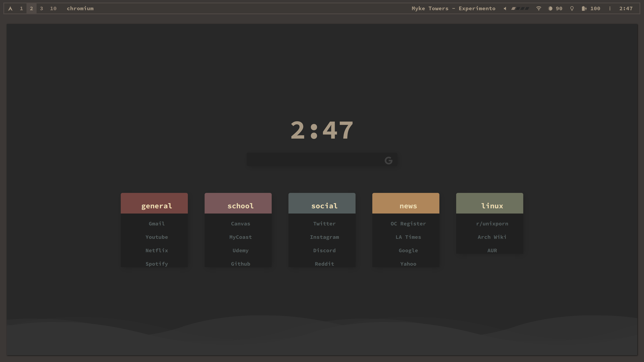Switch to workspace 1
Viewport: 644px width, 362px height.
click(21, 9)
